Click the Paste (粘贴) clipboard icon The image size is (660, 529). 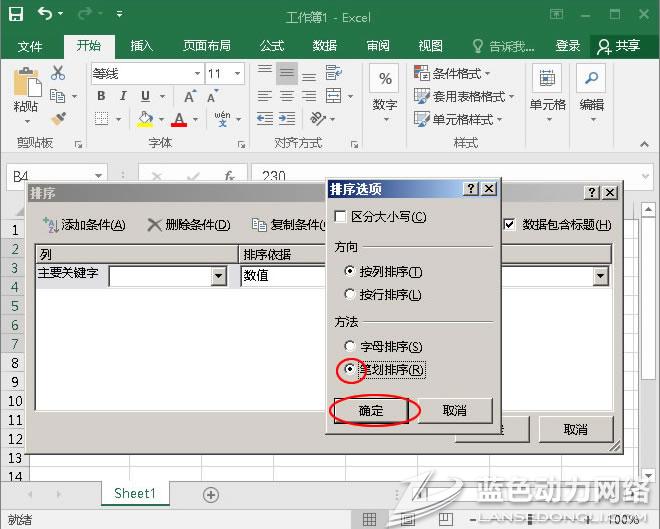(x=27, y=89)
